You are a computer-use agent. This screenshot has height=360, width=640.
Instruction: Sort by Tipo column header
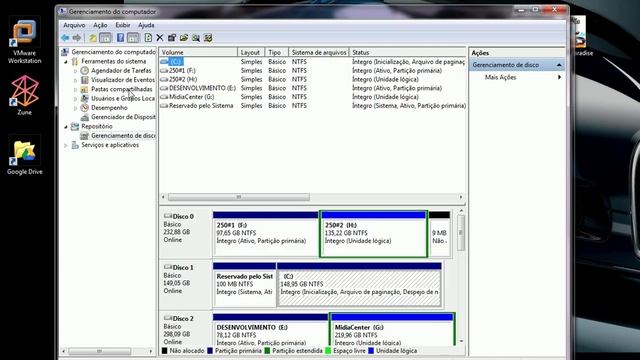pos(276,52)
